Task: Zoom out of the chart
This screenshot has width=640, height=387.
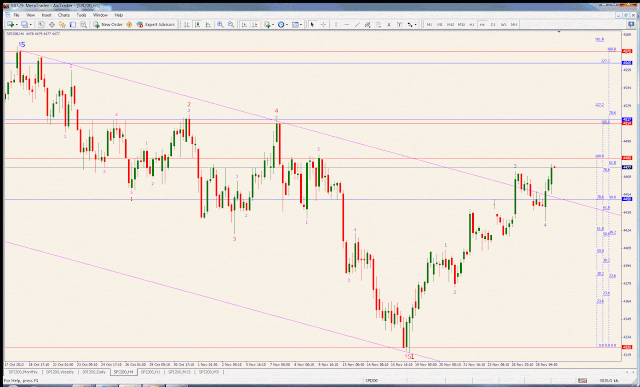Action: coord(231,24)
